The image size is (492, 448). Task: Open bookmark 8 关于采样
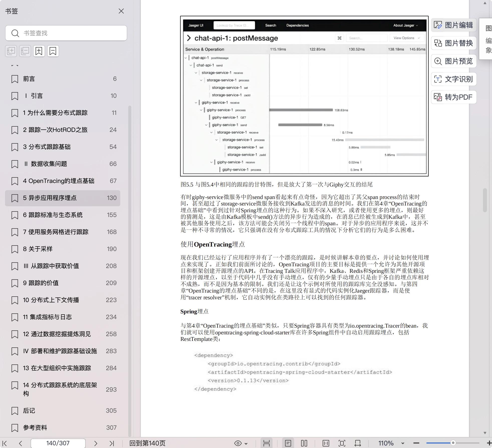[63, 249]
